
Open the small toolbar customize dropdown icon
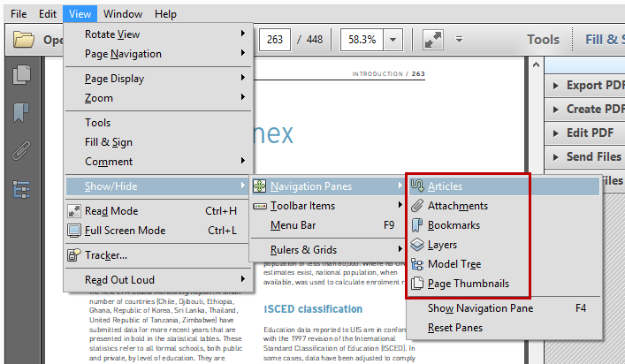(x=459, y=40)
